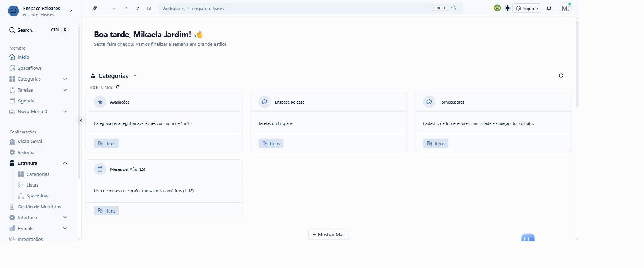
Task: Reload the page with the refresh icon
Action: click(x=137, y=8)
